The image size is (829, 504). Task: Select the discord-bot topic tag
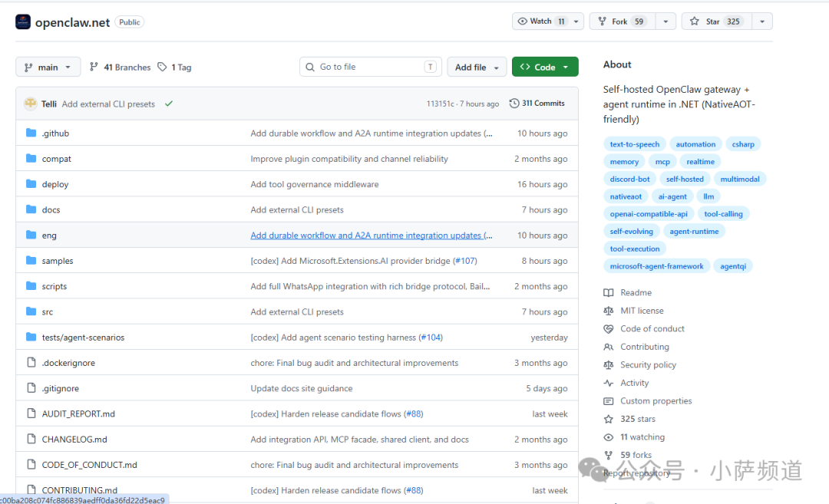pyautogui.click(x=629, y=179)
